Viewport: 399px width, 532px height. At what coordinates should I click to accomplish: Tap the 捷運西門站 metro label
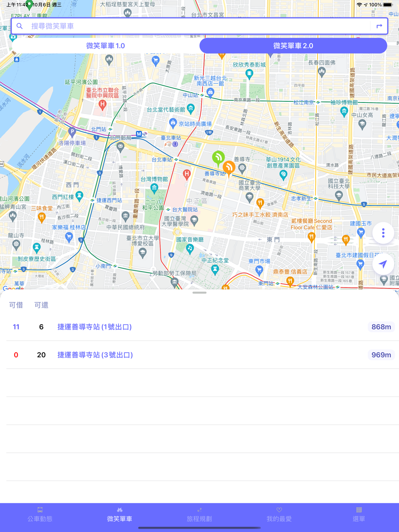[109, 200]
